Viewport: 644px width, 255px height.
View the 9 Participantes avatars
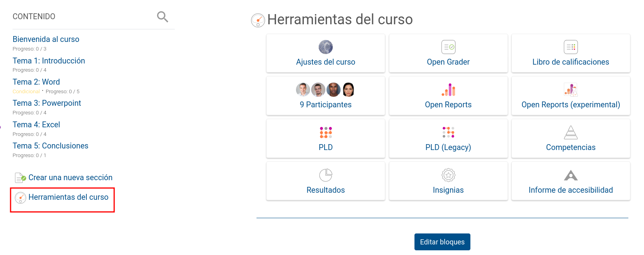(325, 90)
